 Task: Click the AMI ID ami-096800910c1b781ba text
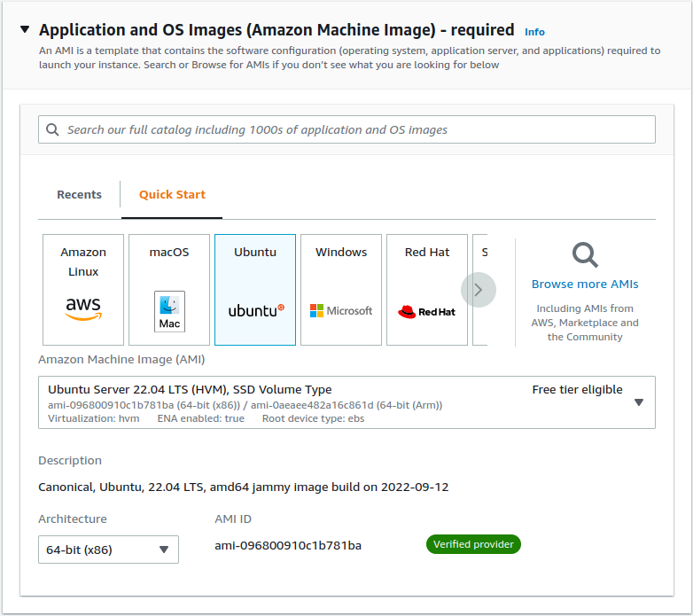[288, 546]
